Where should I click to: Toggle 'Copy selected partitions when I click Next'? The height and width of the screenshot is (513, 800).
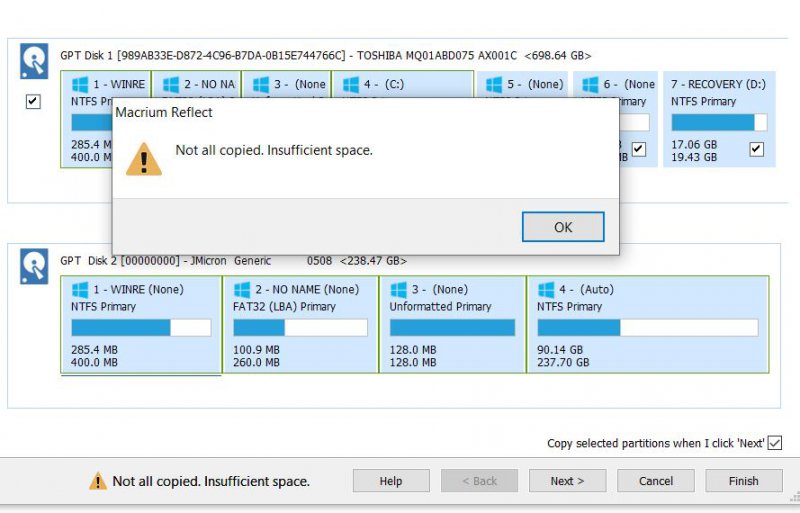point(774,443)
